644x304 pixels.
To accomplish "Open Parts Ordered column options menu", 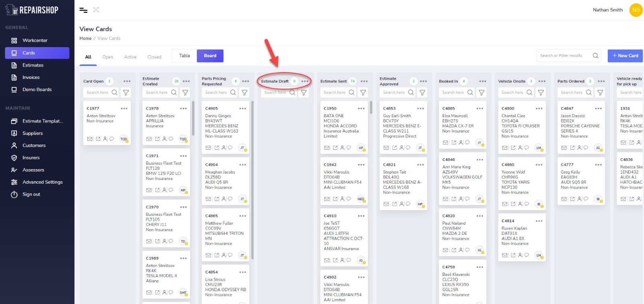I will pyautogui.click(x=601, y=81).
